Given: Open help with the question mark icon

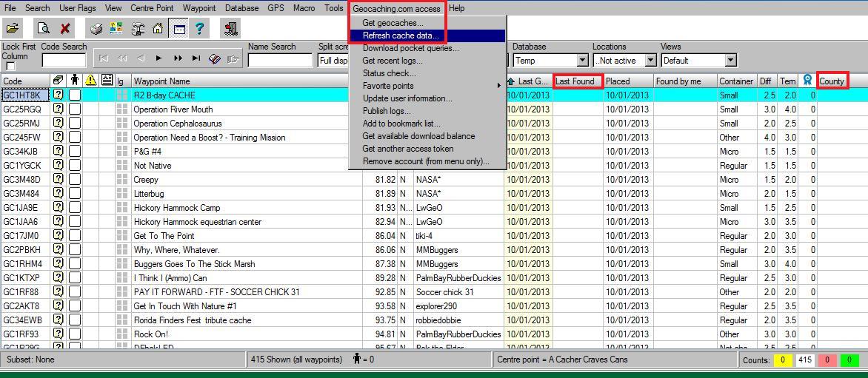Looking at the screenshot, I should 199,28.
